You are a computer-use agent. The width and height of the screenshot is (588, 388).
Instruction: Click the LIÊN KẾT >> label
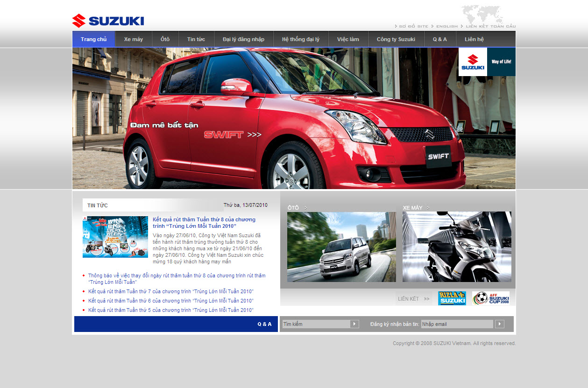click(413, 299)
